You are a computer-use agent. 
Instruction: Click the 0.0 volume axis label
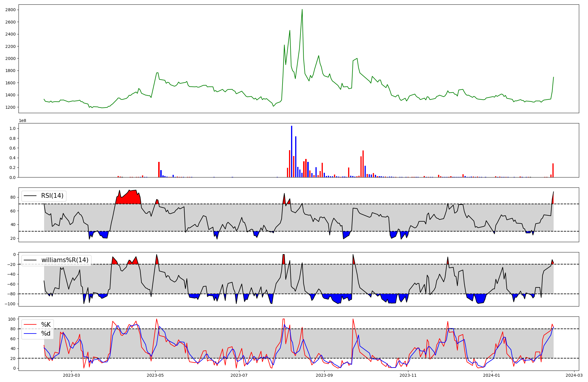coord(13,177)
